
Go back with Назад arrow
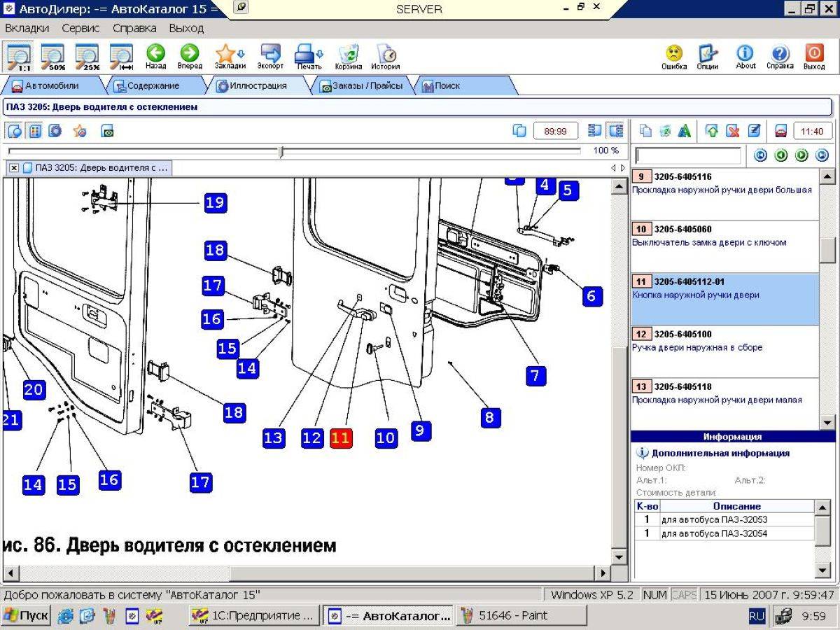155,56
